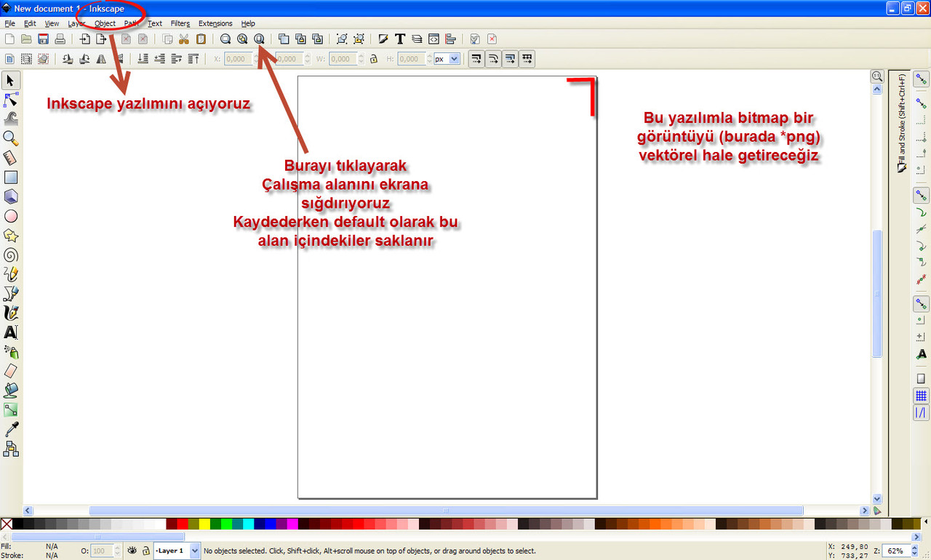This screenshot has width=931, height=560.
Task: Click the Save document icon
Action: [x=44, y=39]
